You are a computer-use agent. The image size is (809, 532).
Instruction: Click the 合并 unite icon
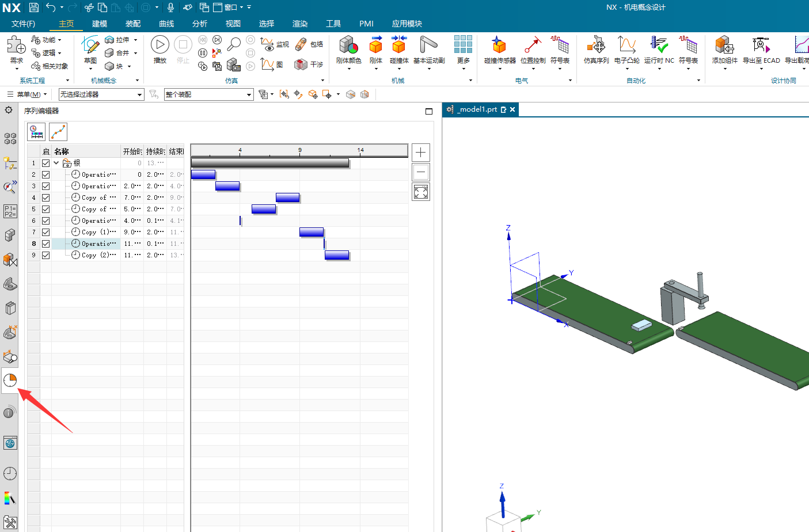tap(109, 53)
